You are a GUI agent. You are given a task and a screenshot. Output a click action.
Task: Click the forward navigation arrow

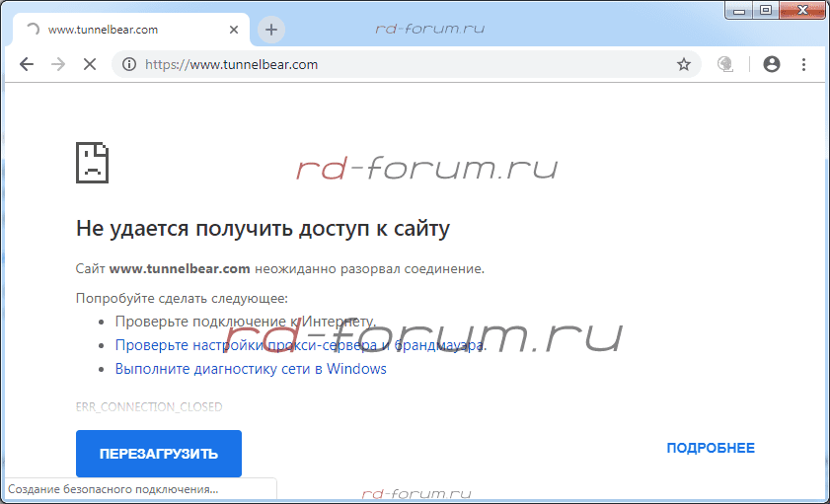[58, 64]
